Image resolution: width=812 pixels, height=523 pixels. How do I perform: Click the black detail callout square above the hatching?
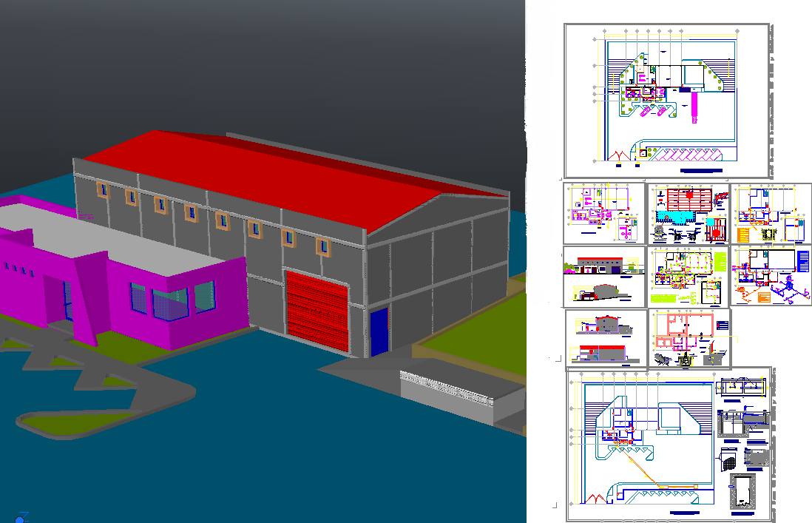(x=643, y=152)
